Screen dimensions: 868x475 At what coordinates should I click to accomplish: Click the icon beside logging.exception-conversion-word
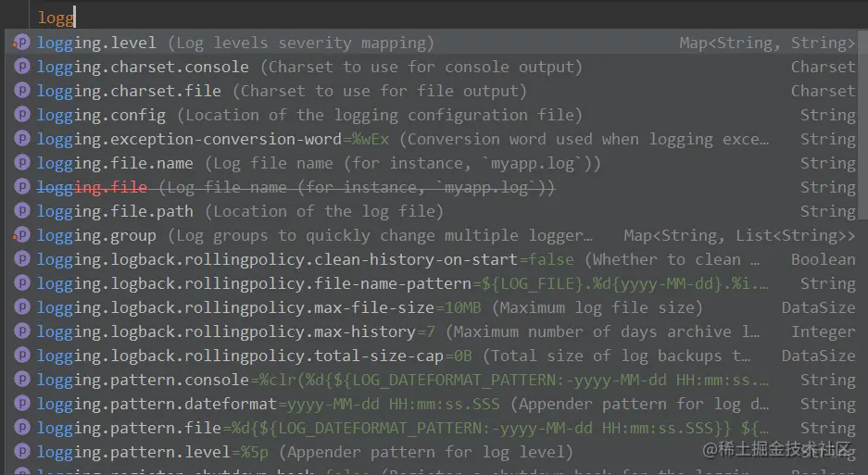pyautogui.click(x=21, y=138)
